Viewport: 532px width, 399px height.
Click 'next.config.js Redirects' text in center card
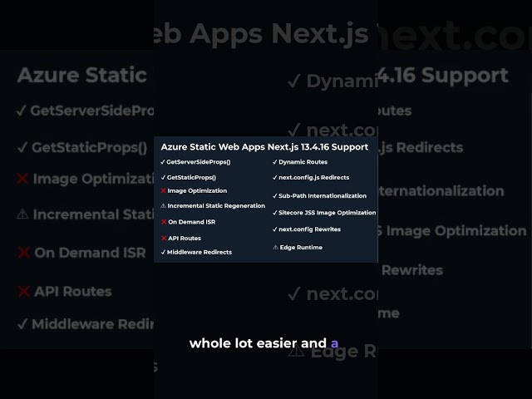(x=314, y=177)
